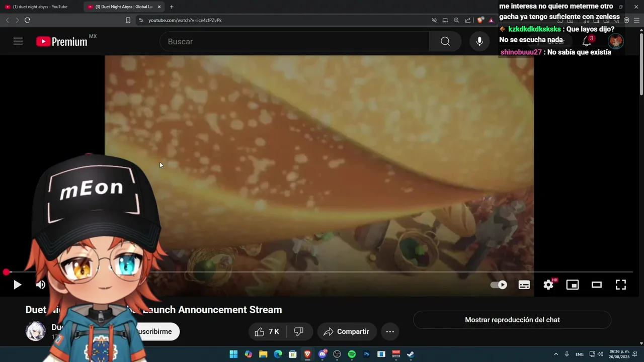Dislike the video with thumbs down
This screenshot has width=644, height=362.
coord(299,331)
